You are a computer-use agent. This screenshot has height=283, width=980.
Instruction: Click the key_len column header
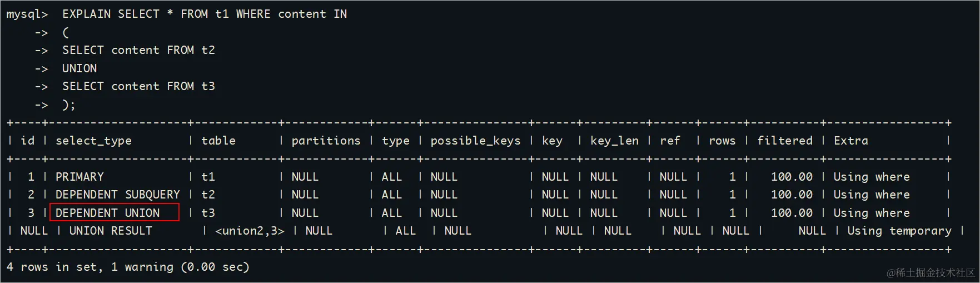(x=614, y=141)
